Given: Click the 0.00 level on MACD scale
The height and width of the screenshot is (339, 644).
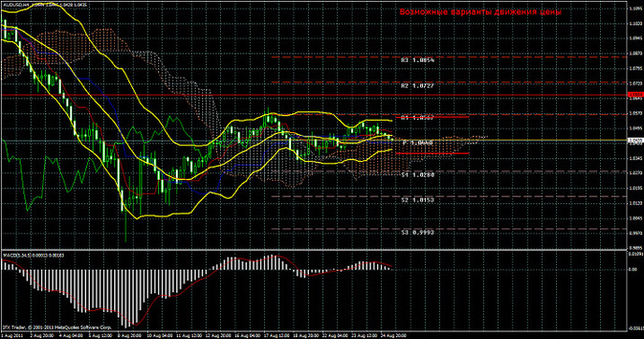Looking at the screenshot, I should pyautogui.click(x=633, y=270).
